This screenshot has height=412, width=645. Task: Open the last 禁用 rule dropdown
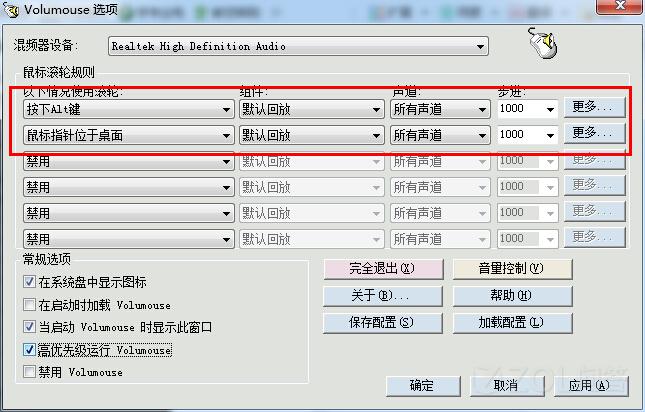(x=129, y=239)
